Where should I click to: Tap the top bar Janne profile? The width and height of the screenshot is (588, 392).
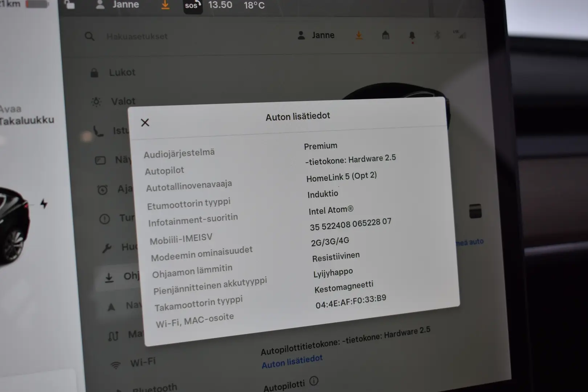pos(117,5)
